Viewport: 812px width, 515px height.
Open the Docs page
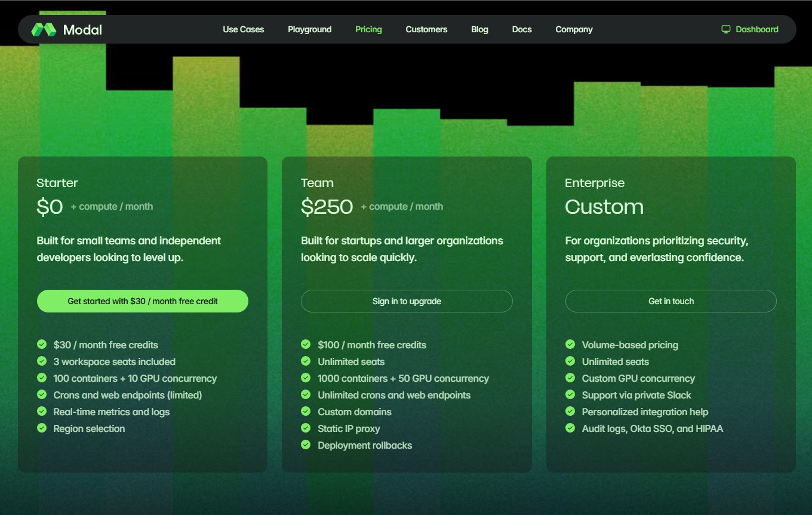[x=522, y=29]
